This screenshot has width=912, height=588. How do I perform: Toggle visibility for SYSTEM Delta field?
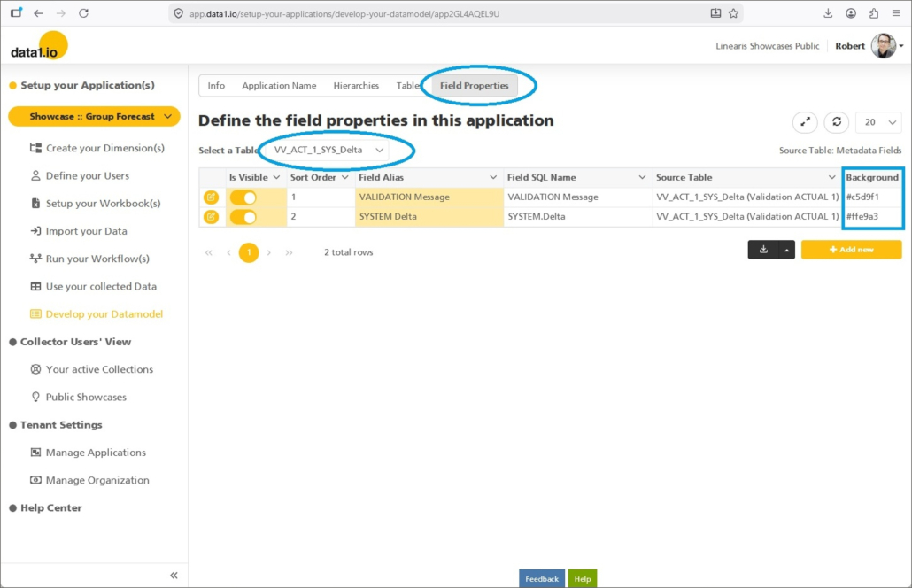point(243,217)
